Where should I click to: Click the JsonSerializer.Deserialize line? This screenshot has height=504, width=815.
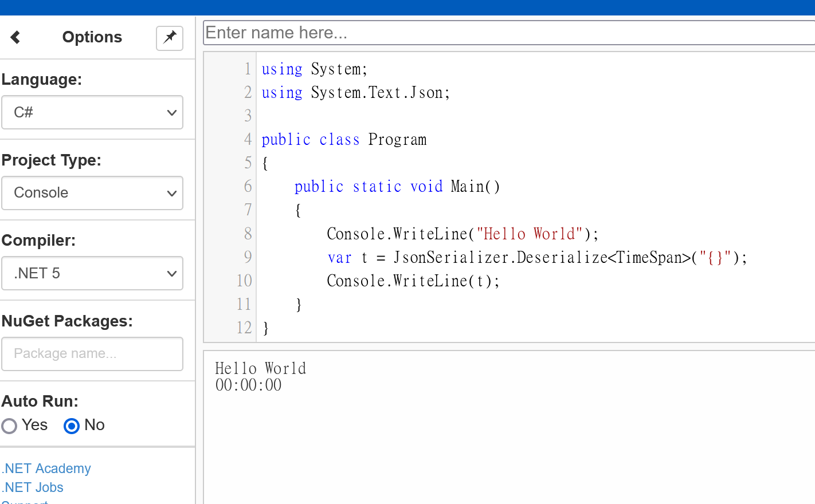coord(538,258)
